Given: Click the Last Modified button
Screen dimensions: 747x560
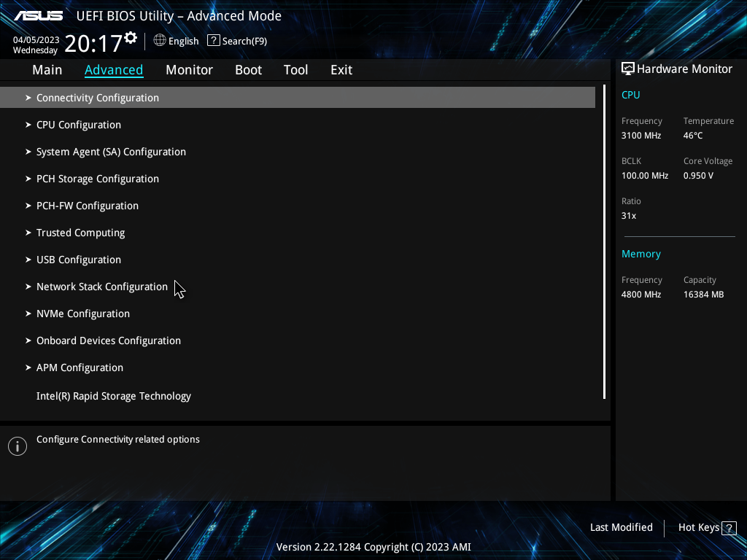Looking at the screenshot, I should (x=621, y=527).
